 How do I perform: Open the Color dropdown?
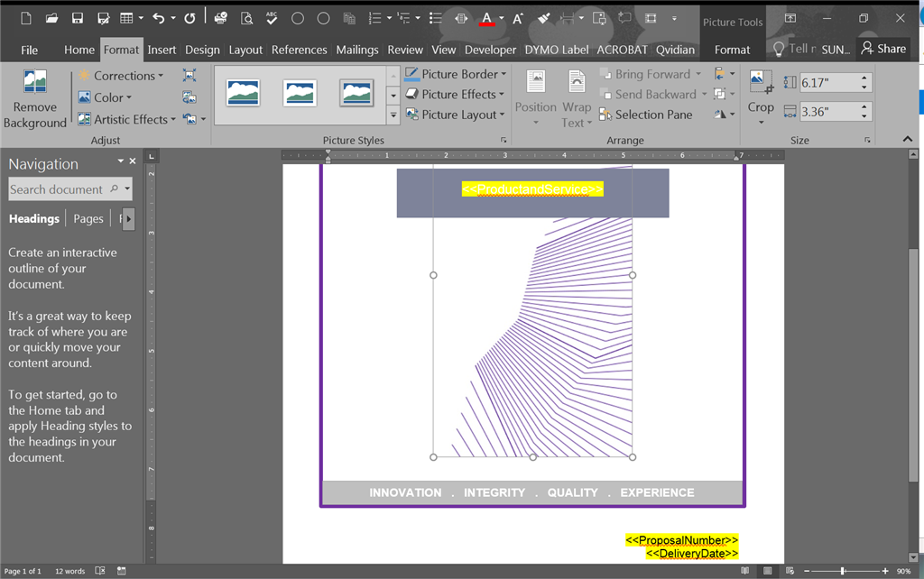(x=106, y=97)
